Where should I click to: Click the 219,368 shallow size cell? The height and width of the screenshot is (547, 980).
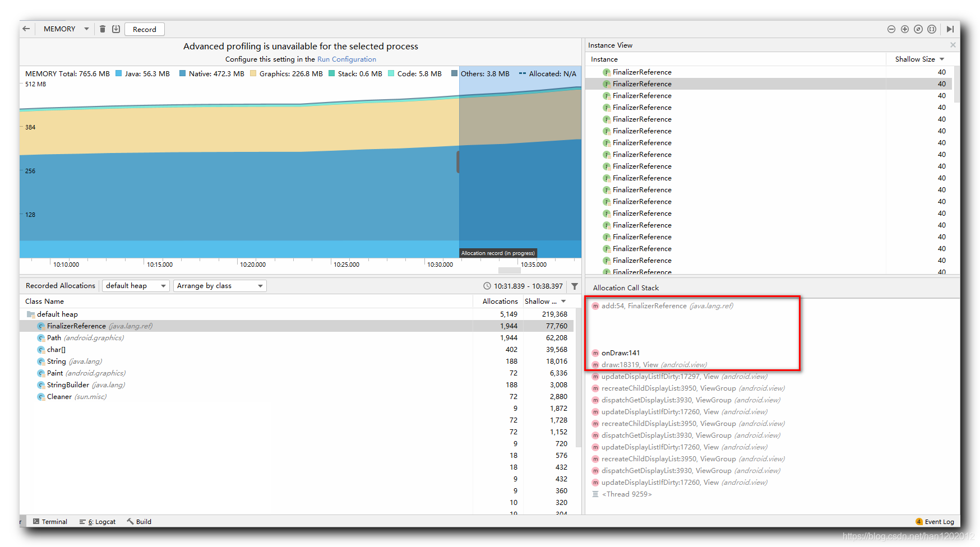point(554,314)
